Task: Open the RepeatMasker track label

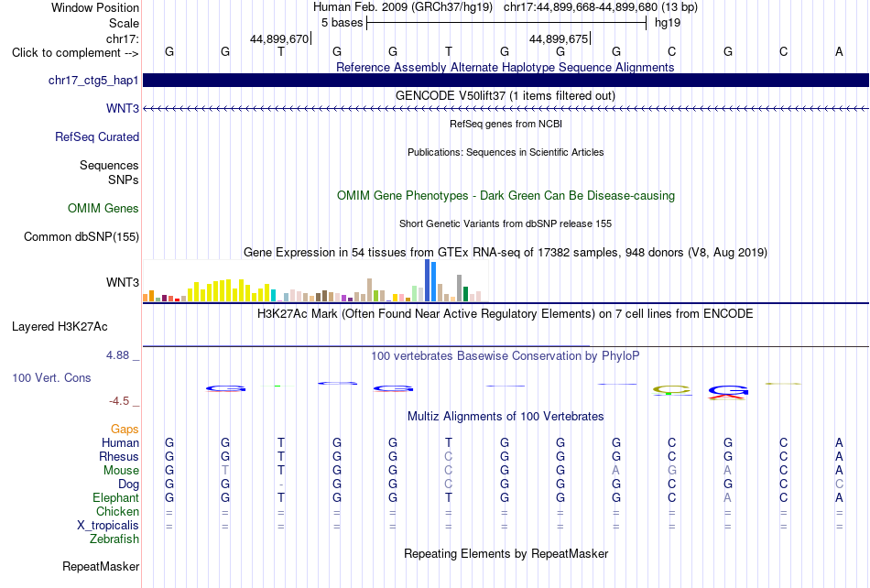Action: [101, 566]
